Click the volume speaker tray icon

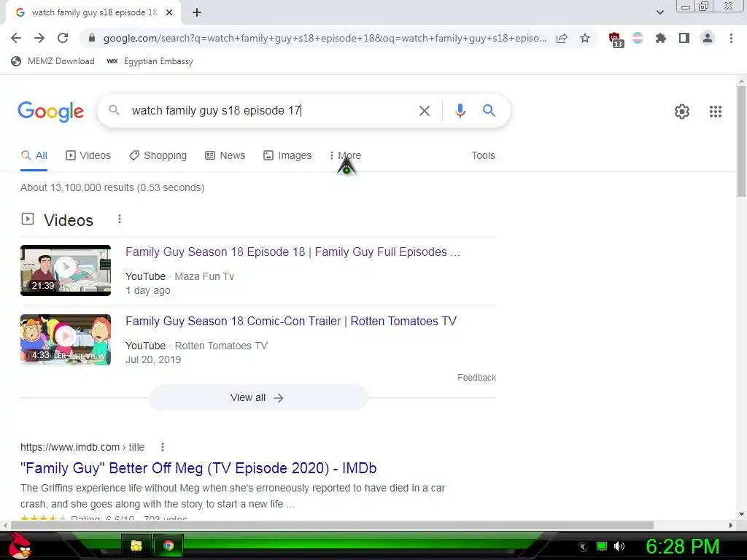tap(619, 546)
